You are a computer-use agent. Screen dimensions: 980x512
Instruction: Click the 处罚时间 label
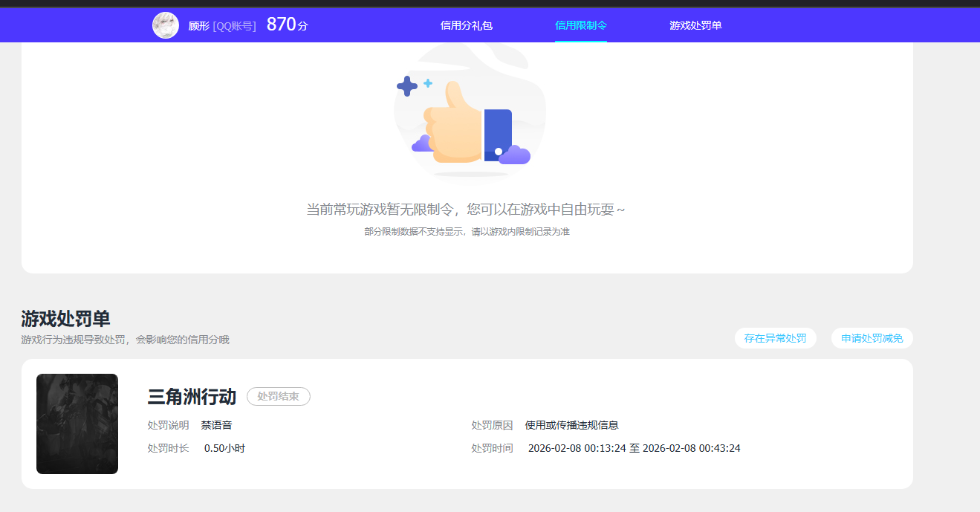point(492,448)
